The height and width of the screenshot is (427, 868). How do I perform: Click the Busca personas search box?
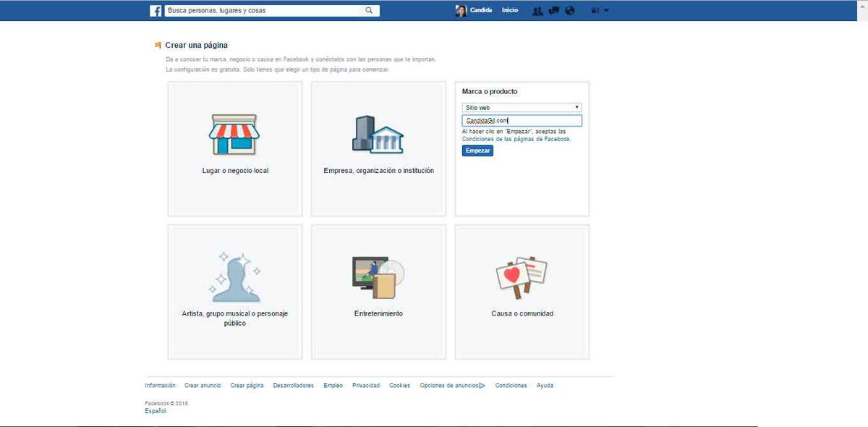[264, 11]
